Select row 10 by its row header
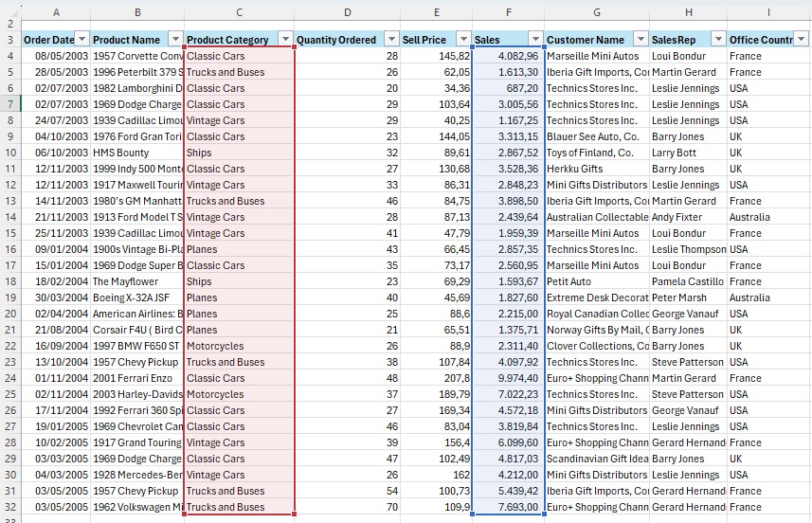Screen dimensions: 812x523 (9, 153)
